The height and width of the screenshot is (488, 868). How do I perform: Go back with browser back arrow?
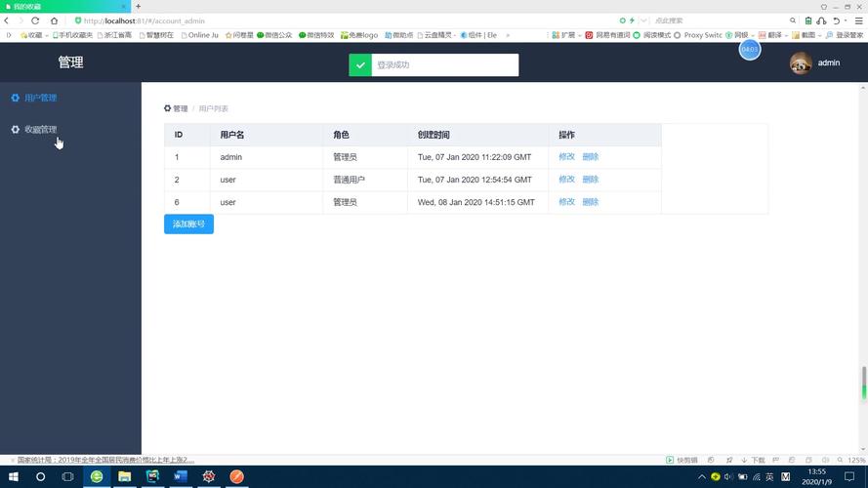coord(7,20)
